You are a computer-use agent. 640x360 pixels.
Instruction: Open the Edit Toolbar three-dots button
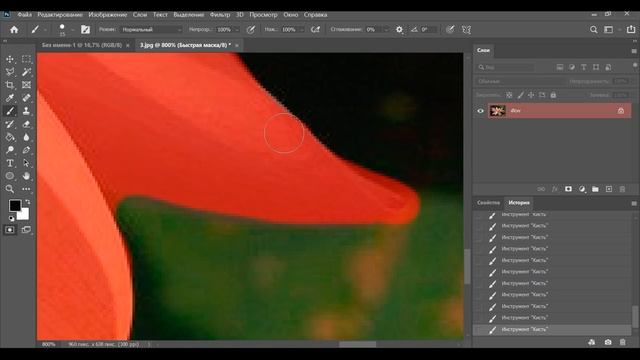click(x=26, y=189)
